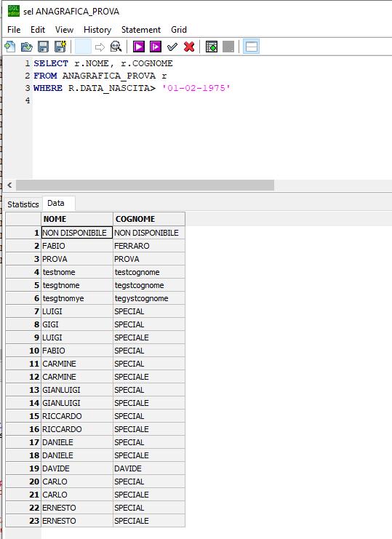Open the Grid menu

(x=179, y=30)
